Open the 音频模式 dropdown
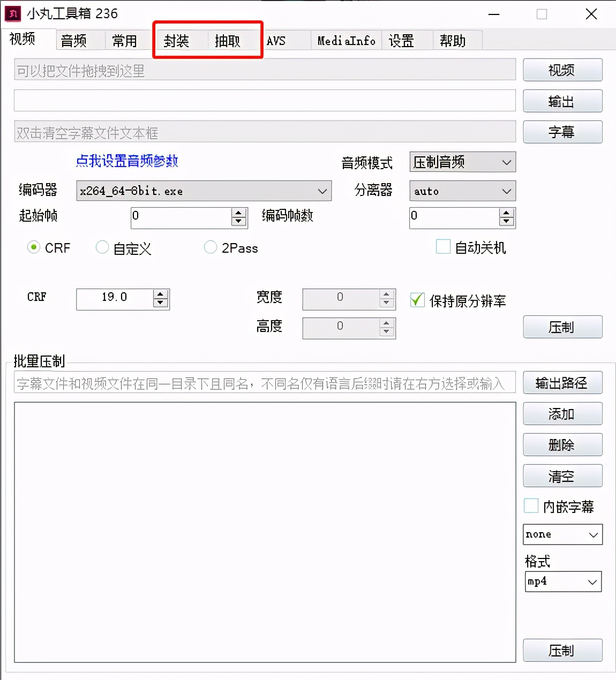 pos(506,162)
